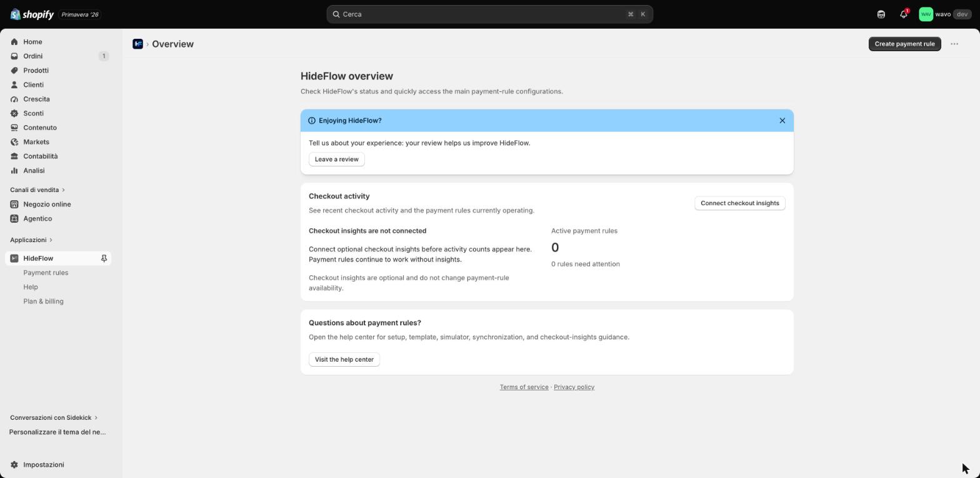Open the wavo account menu
Viewport: 980px width, 478px height.
coord(944,14)
